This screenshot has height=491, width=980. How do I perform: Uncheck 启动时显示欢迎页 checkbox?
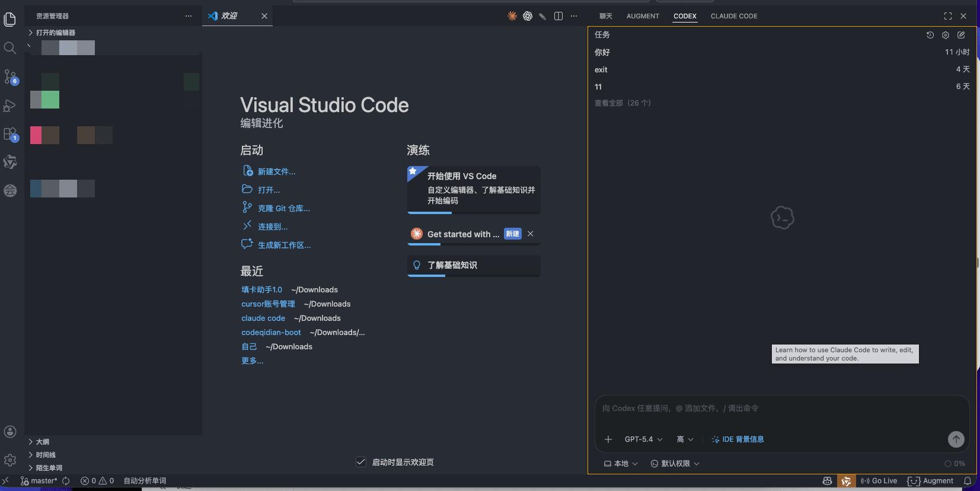tap(361, 462)
